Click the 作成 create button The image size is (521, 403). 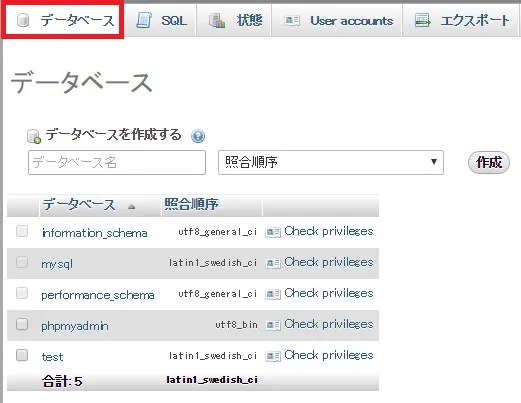(489, 163)
